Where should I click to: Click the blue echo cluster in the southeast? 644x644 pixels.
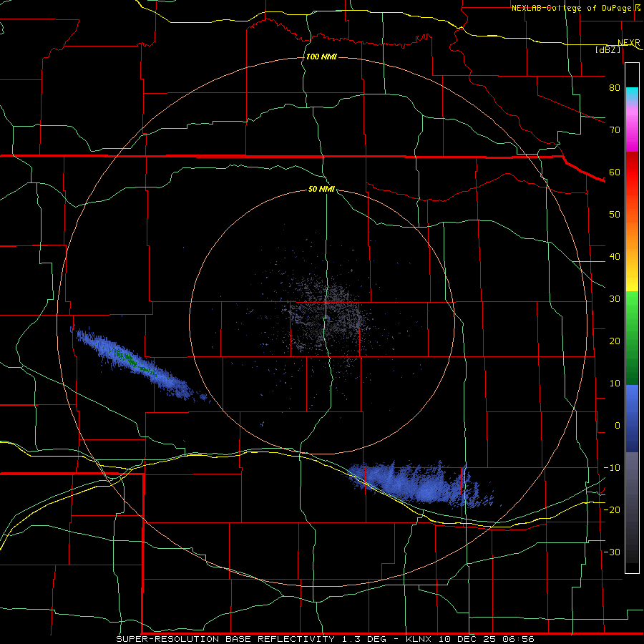pyautogui.click(x=423, y=484)
